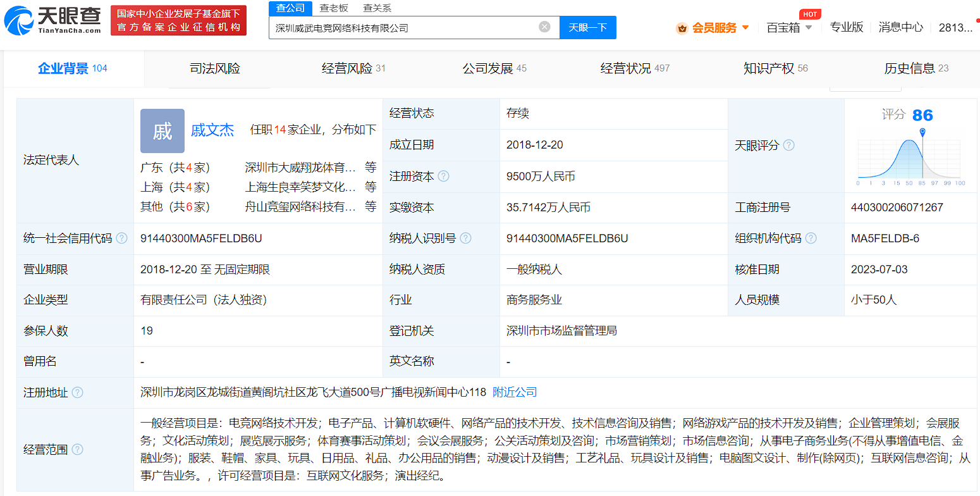Expand the 百宝箱 dropdown arrow
This screenshot has height=496, width=980.
(x=809, y=28)
